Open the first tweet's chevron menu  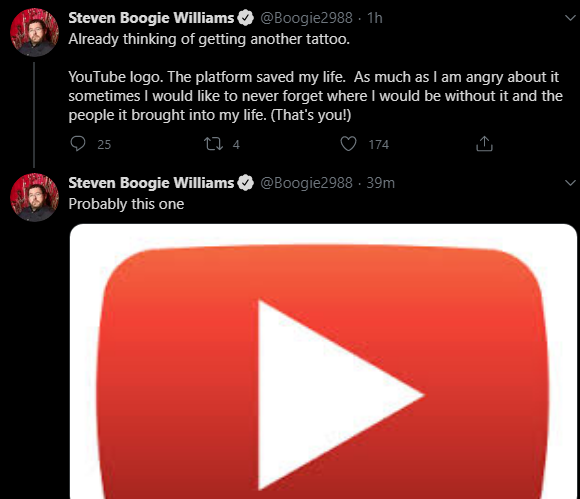click(x=570, y=18)
